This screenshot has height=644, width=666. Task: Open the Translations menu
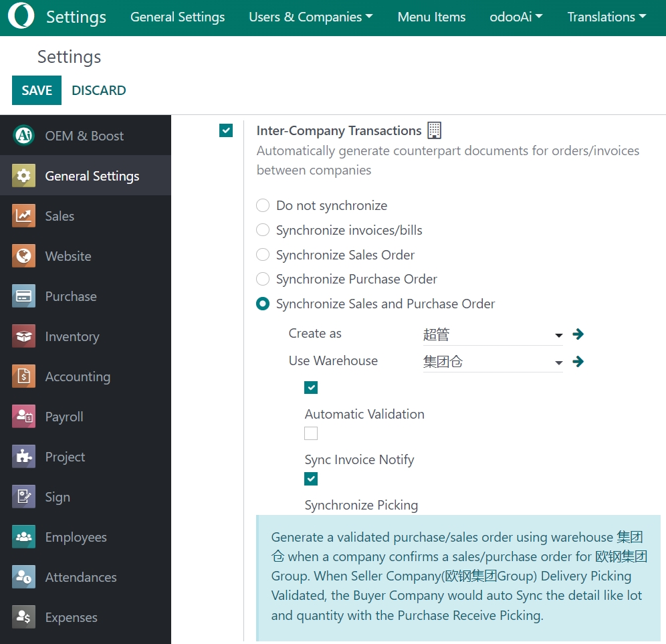[x=606, y=17]
